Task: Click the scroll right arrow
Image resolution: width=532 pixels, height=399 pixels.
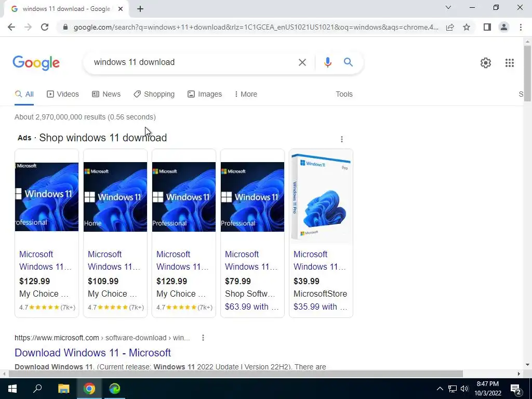Action: point(519,374)
